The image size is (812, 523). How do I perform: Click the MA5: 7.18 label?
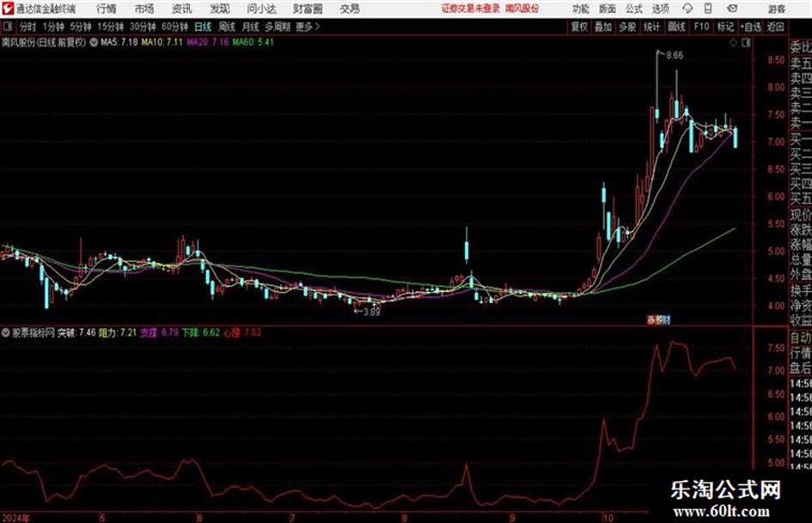119,42
